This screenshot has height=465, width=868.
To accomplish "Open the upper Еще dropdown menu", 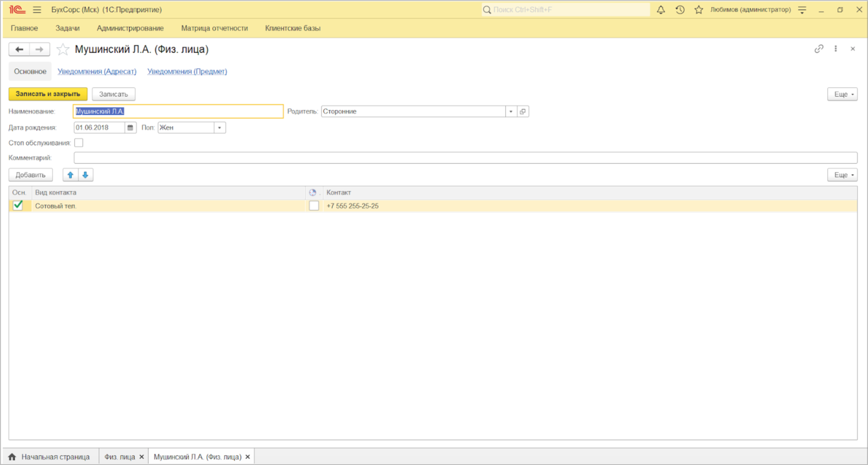I will pos(842,94).
